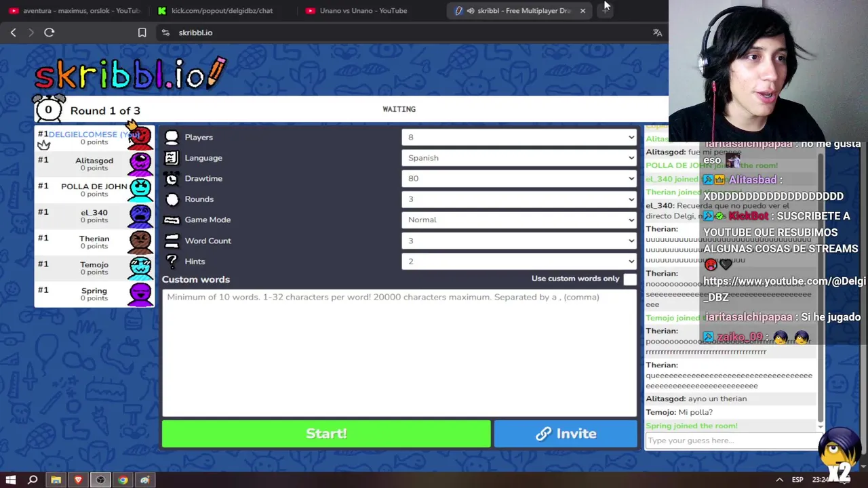Click the translate page icon
Image resolution: width=868 pixels, height=488 pixels.
point(657,33)
